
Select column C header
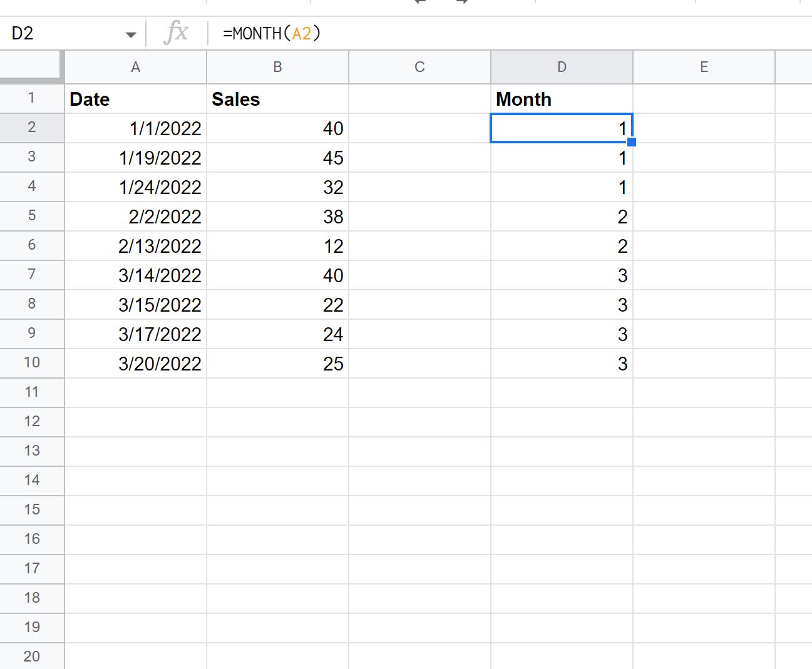(x=419, y=67)
